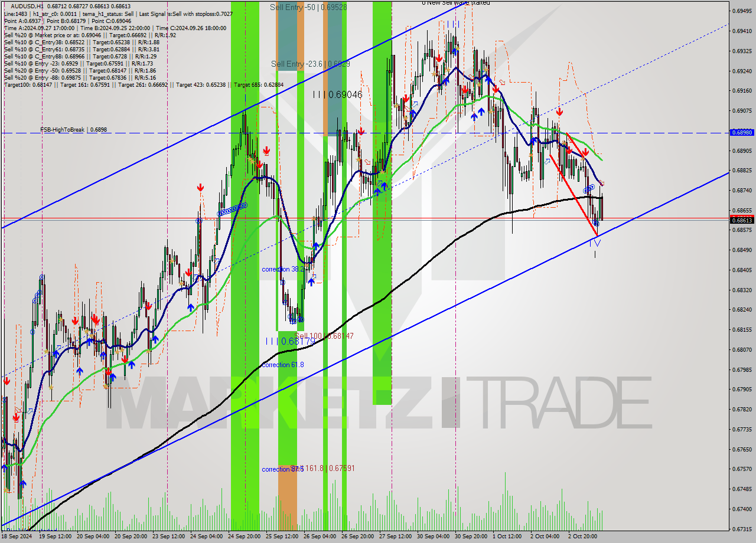Select the '30 Sep 04:00' time axis label

pyautogui.click(x=433, y=537)
